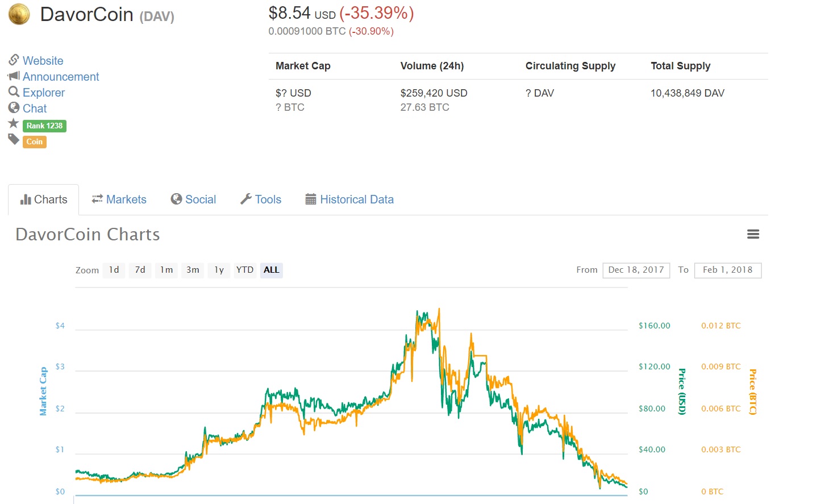Toggle the Market Cap axis series label
Screen dimensions: 829x504
pos(43,391)
